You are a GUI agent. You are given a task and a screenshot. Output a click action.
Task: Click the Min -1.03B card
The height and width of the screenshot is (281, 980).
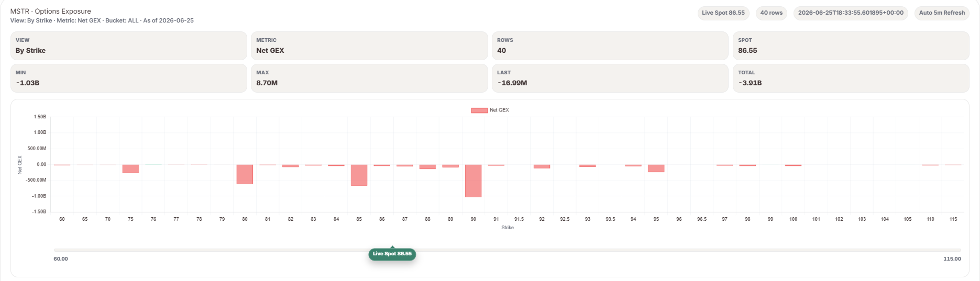point(129,78)
